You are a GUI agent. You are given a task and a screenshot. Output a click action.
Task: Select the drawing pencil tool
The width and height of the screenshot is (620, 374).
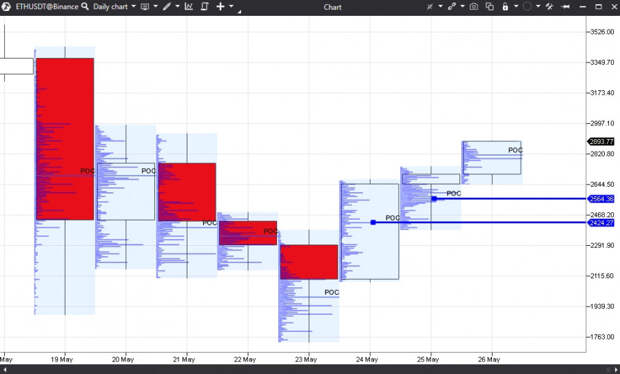coord(167,6)
